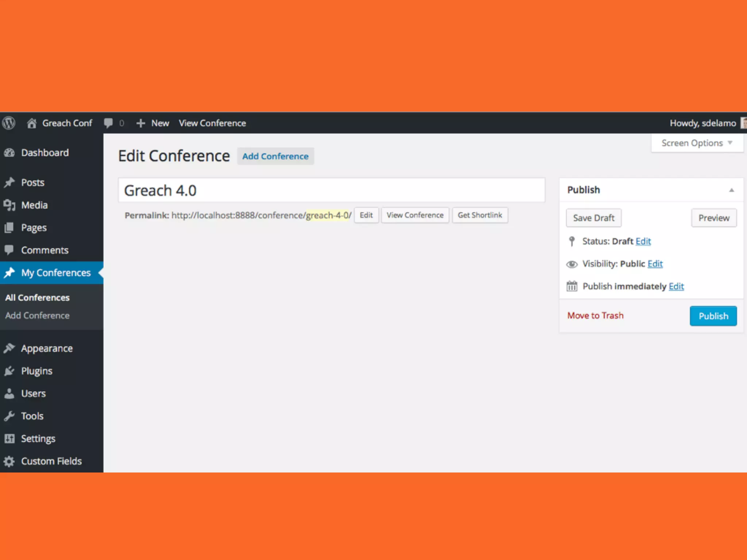This screenshot has height=560, width=747.
Task: Click Move to Trash link
Action: (595, 315)
